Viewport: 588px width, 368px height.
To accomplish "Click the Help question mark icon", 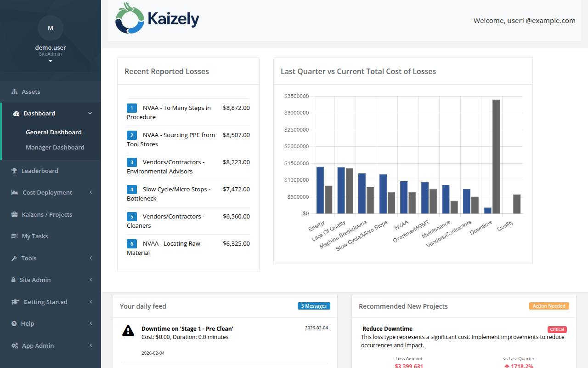I will pos(14,323).
